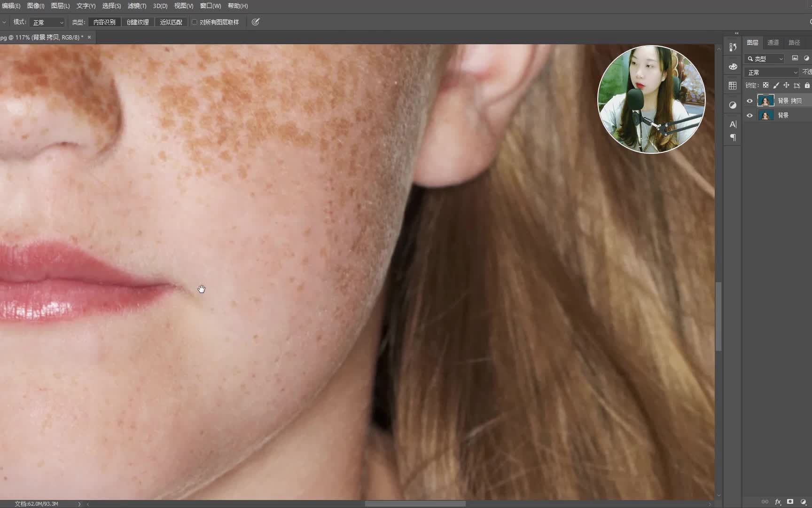Viewport: 812px width, 508px height.
Task: Open the 视图(V) menu
Action: tap(184, 6)
